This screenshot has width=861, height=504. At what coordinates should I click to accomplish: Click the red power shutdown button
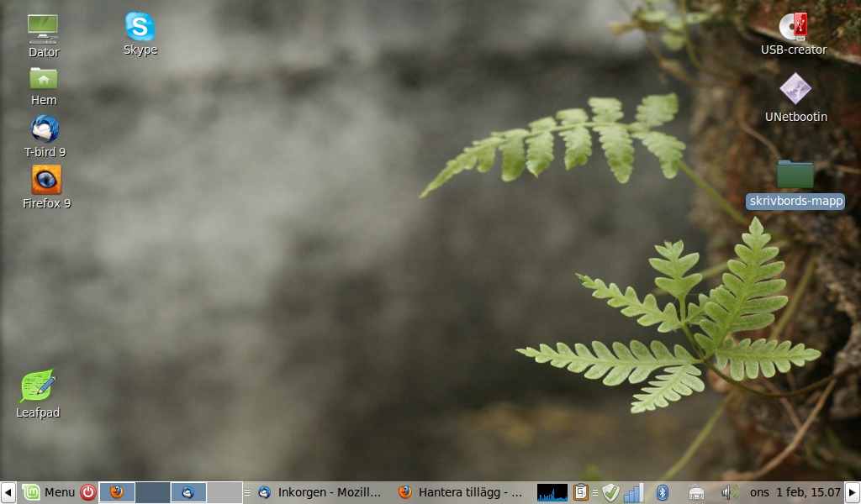click(88, 492)
